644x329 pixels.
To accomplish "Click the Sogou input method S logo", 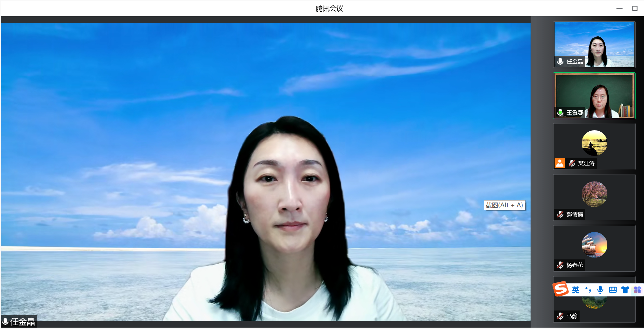I will click(x=561, y=289).
